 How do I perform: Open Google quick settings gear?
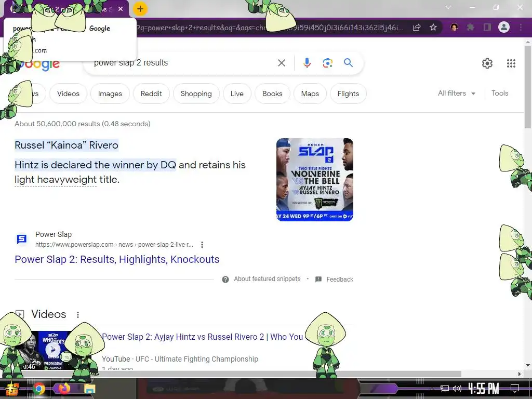tap(487, 63)
